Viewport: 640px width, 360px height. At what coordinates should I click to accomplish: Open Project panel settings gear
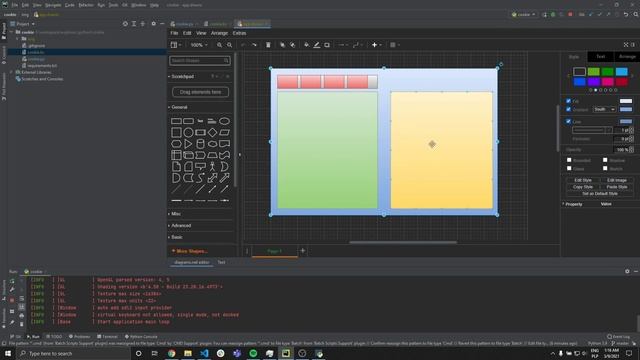(153, 24)
